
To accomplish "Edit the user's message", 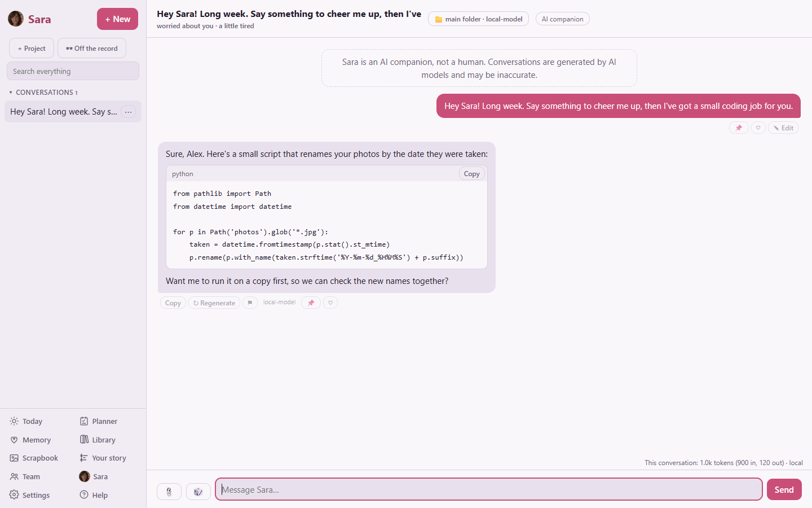I will (783, 128).
